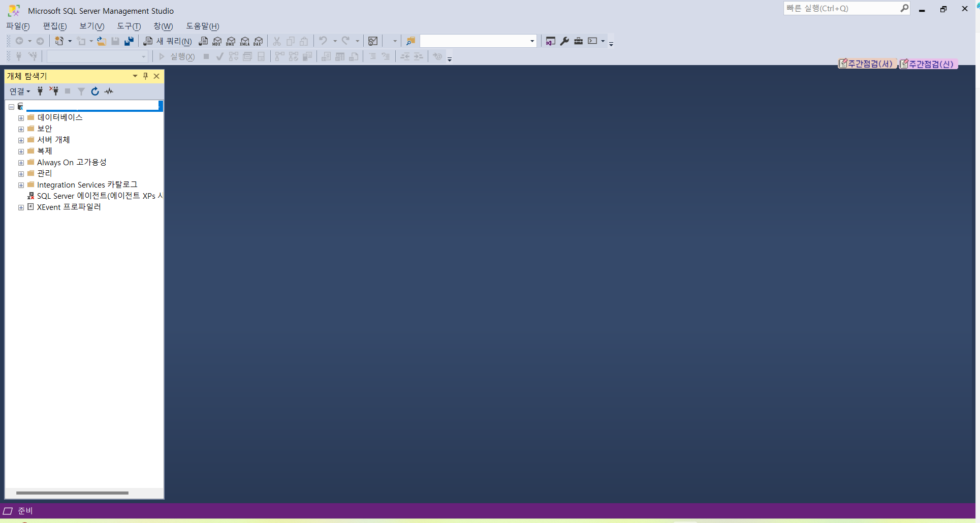
Task: Click the 새 쿼리(N) button
Action: 168,41
